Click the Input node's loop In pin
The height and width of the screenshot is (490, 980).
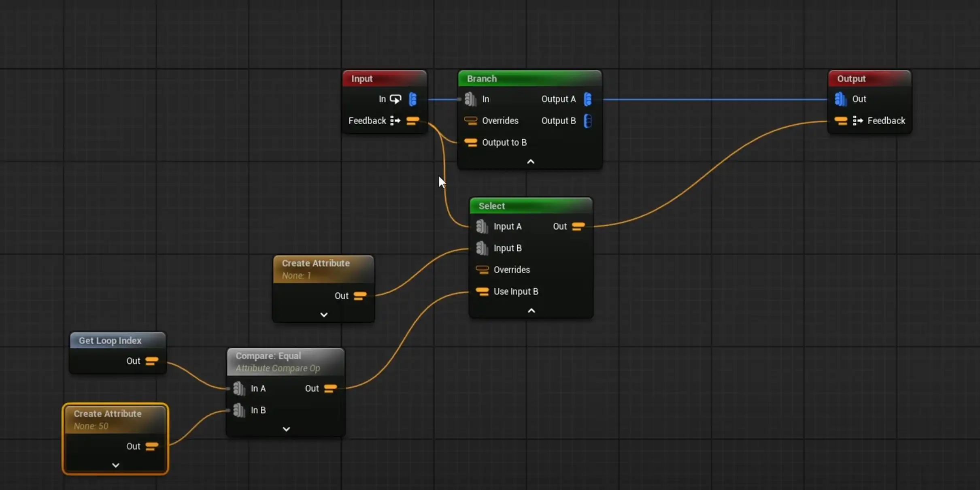(412, 99)
